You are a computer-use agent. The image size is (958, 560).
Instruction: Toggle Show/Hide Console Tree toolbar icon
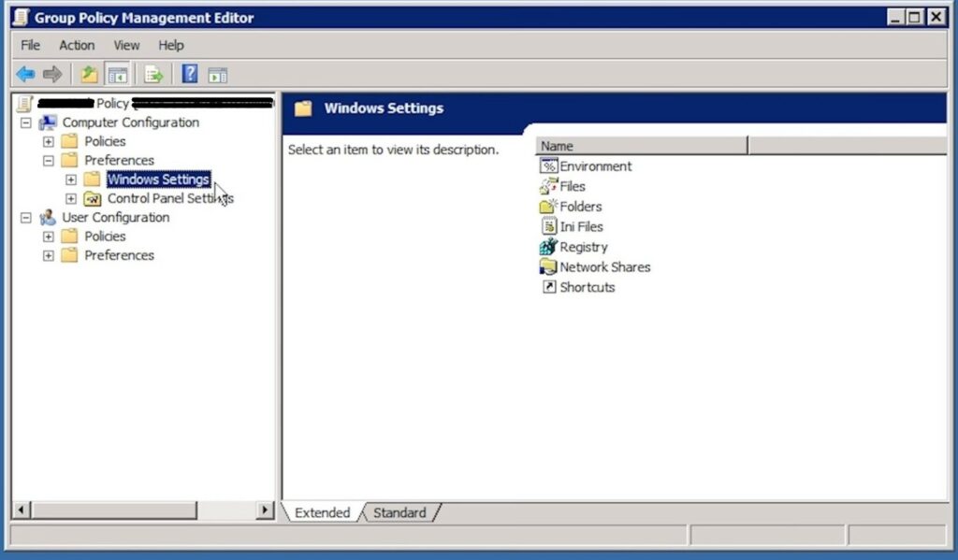[x=117, y=74]
